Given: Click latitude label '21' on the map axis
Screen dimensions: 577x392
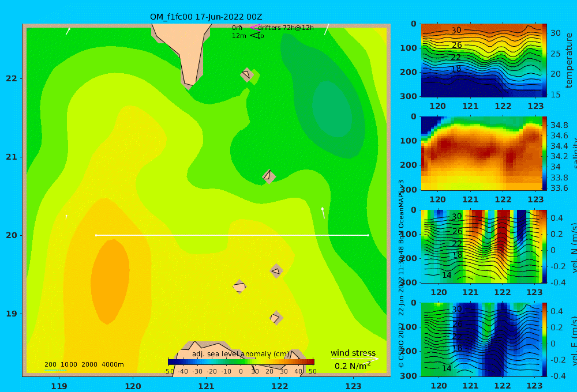Looking at the screenshot, I should [x=12, y=157].
